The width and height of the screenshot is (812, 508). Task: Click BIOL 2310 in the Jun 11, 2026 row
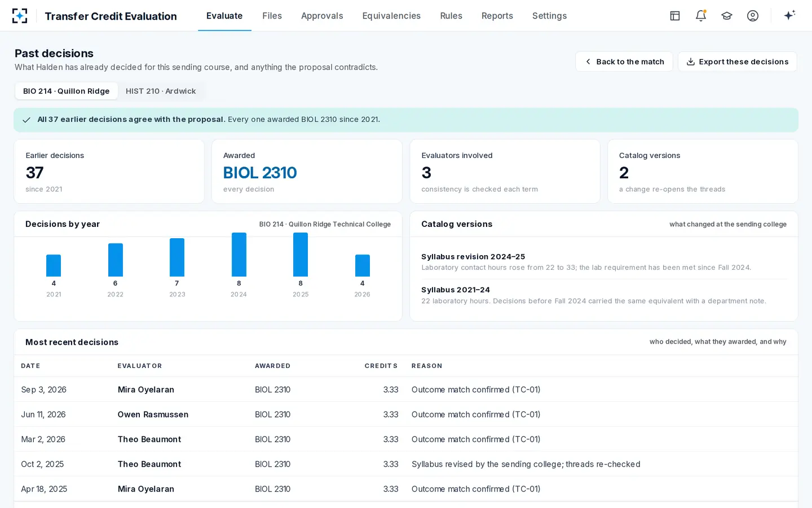pos(272,414)
